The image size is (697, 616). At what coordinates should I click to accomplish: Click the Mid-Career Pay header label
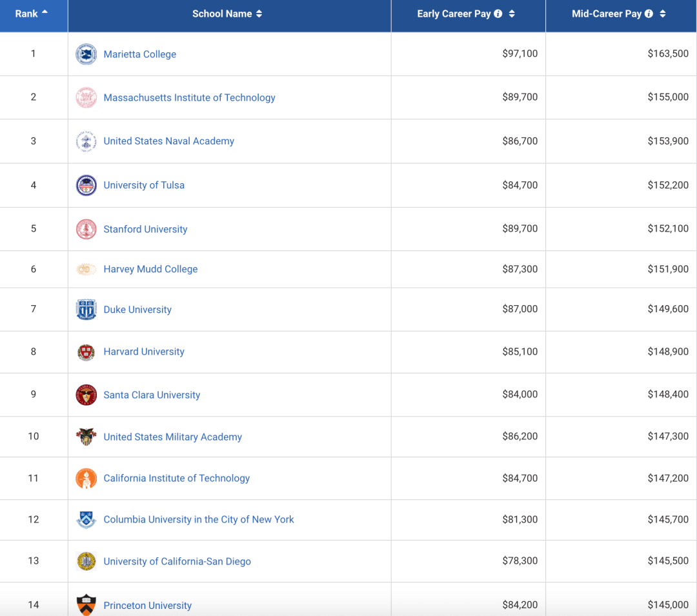(607, 14)
